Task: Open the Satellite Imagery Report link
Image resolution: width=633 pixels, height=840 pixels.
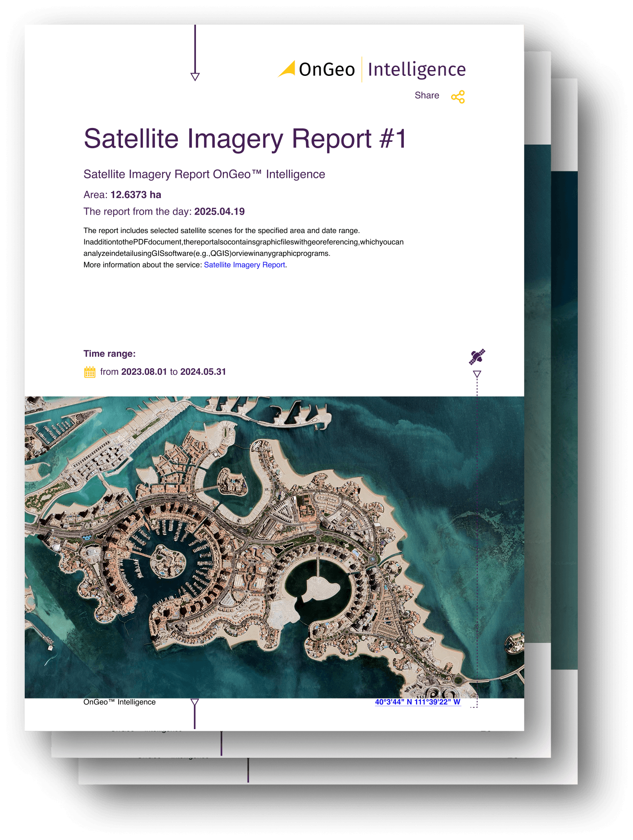Action: 244,265
